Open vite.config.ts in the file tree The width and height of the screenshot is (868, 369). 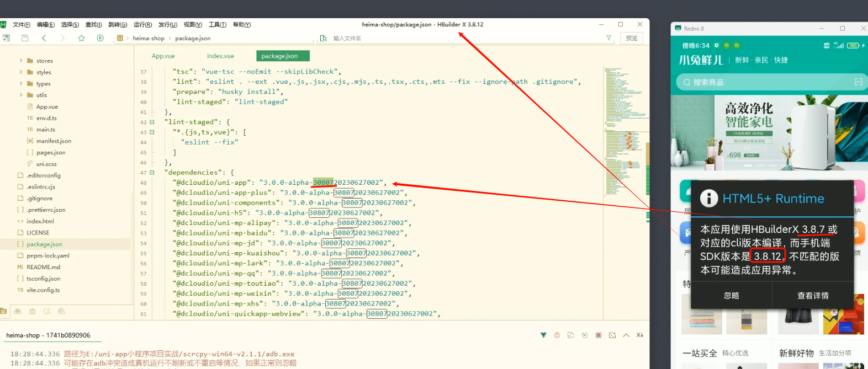tap(43, 290)
